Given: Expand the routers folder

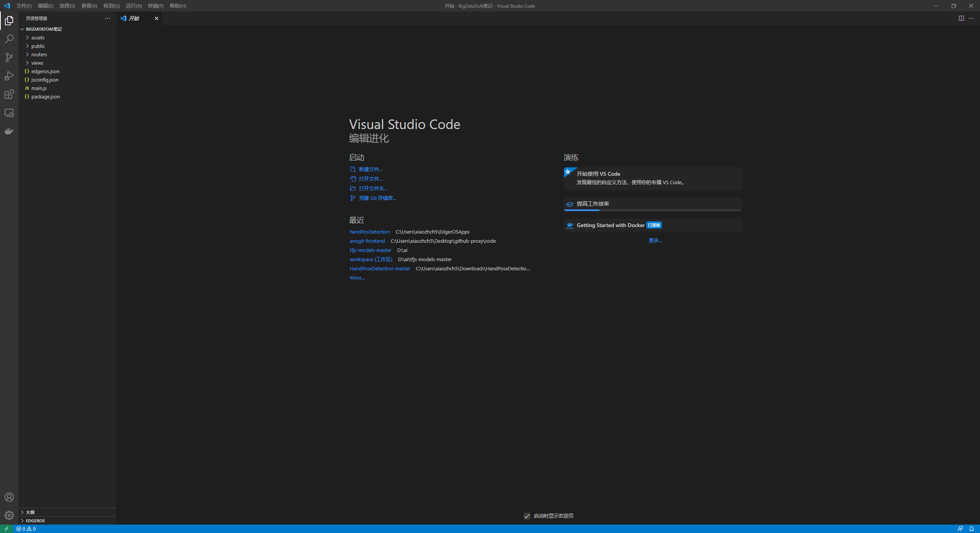Looking at the screenshot, I should 27,54.
